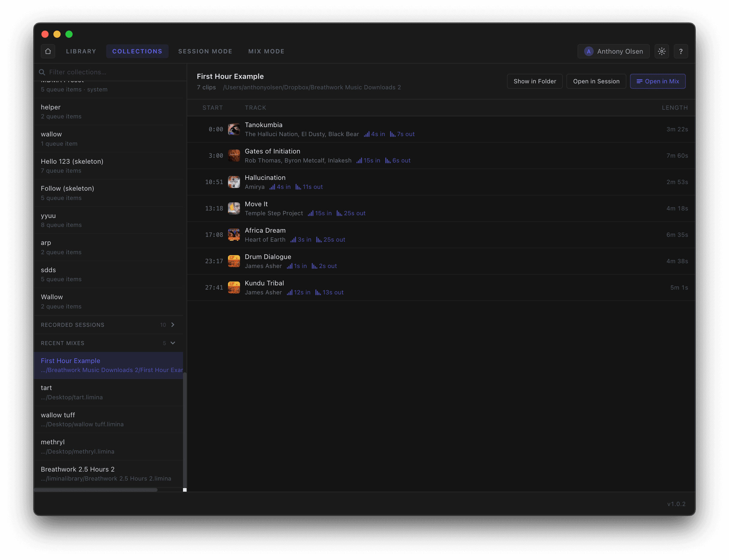Click the home icon button
The width and height of the screenshot is (729, 560).
point(48,51)
